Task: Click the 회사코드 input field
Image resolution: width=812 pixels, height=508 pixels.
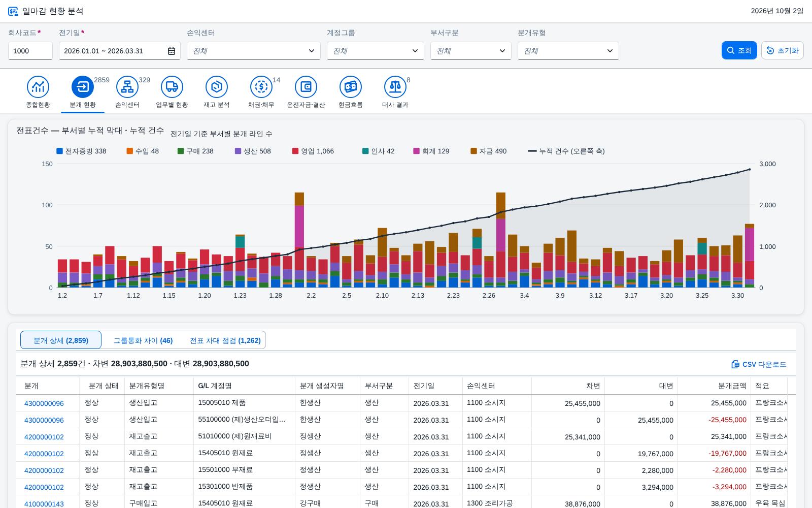Action: 30,51
